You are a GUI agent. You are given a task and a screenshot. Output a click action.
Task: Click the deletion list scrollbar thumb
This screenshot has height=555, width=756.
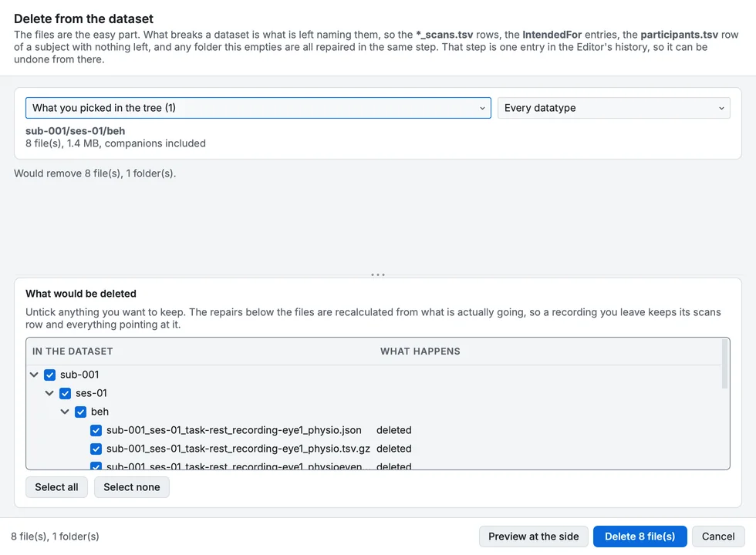click(x=724, y=364)
